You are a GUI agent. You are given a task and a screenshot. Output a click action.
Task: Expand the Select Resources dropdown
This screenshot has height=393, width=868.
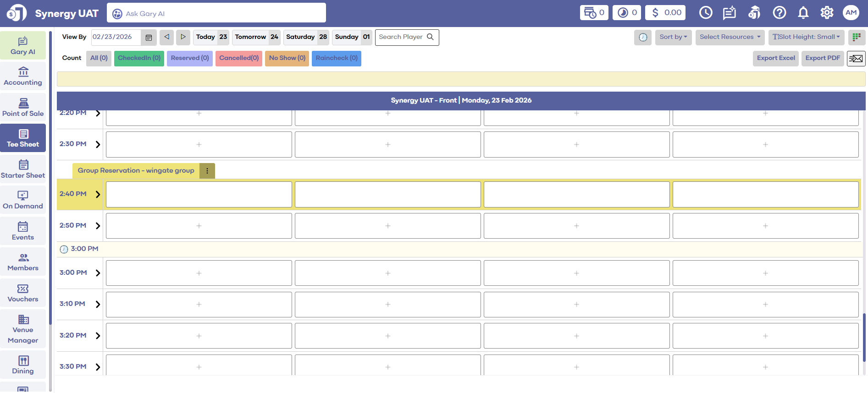click(x=730, y=37)
